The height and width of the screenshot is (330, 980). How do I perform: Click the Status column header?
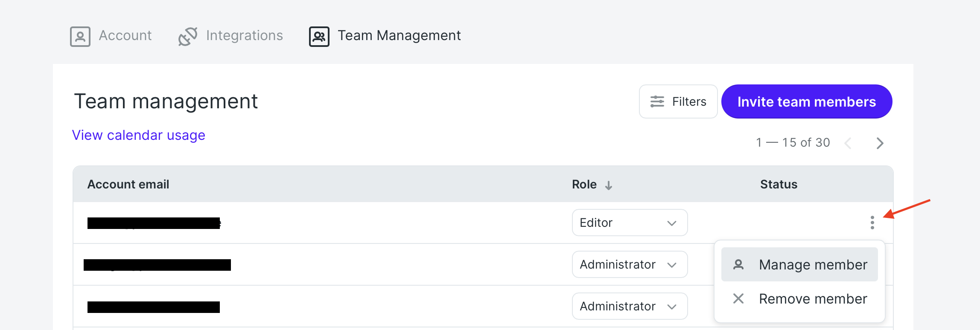[x=779, y=184]
